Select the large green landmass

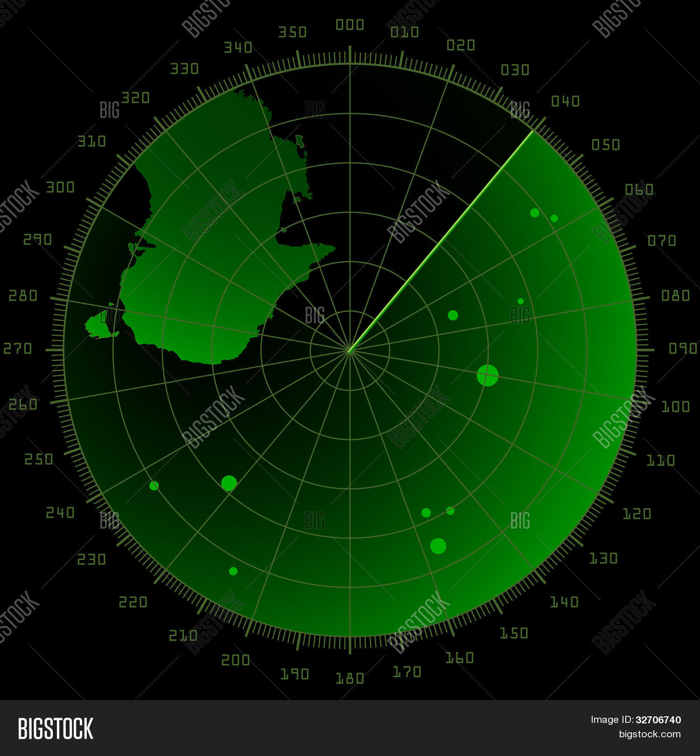coord(210,243)
